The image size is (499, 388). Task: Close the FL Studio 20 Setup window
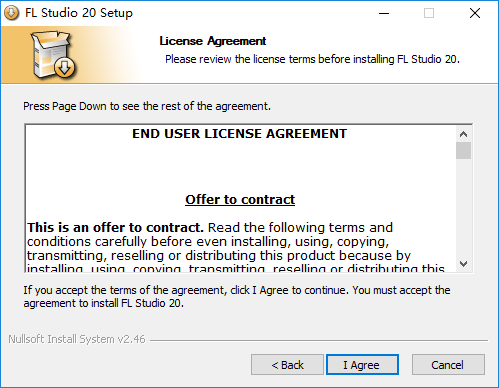click(x=474, y=13)
